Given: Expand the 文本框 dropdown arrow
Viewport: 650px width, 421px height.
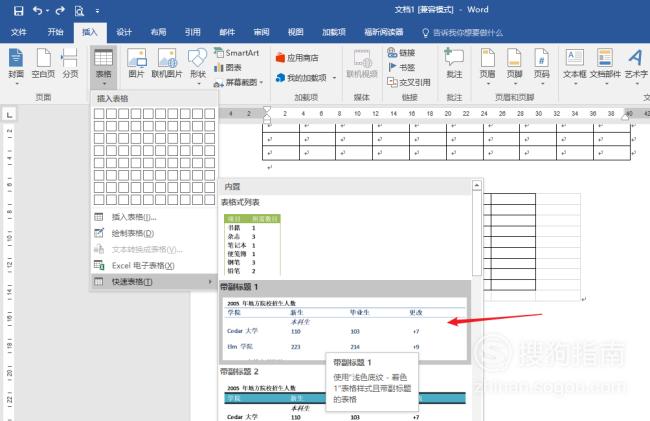Looking at the screenshot, I should click(x=575, y=84).
